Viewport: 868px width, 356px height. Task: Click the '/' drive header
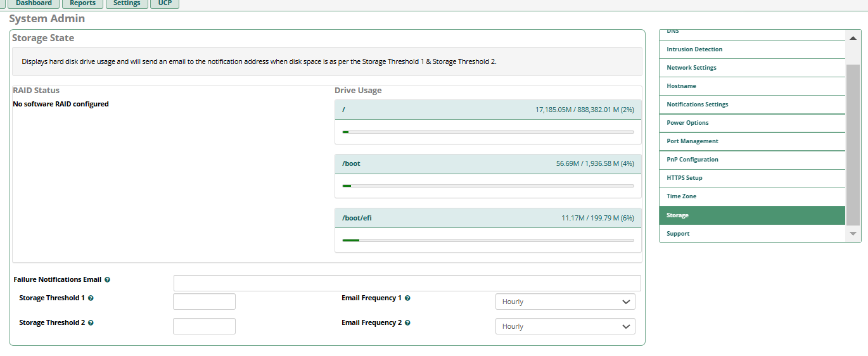(x=488, y=110)
